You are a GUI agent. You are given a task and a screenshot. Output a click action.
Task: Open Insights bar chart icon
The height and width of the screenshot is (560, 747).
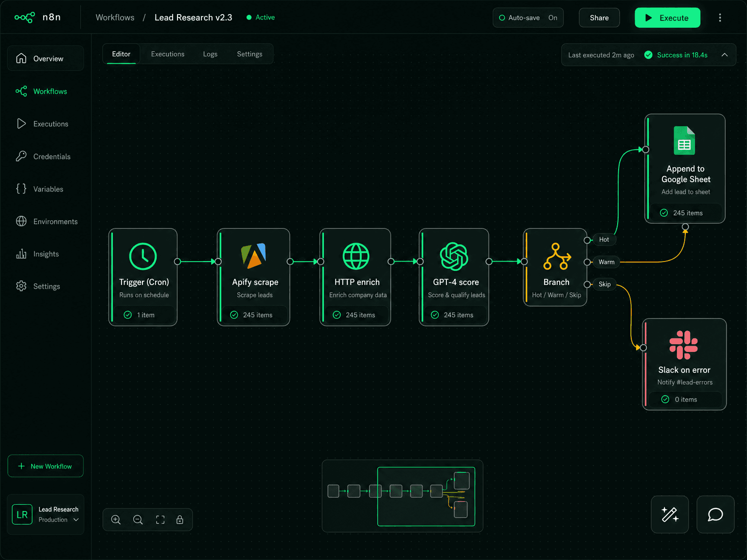point(21,254)
